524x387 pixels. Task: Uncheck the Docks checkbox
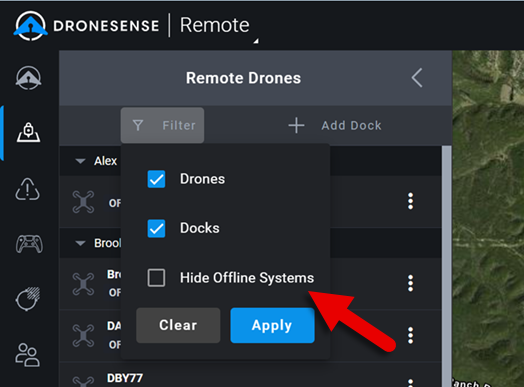tap(156, 229)
